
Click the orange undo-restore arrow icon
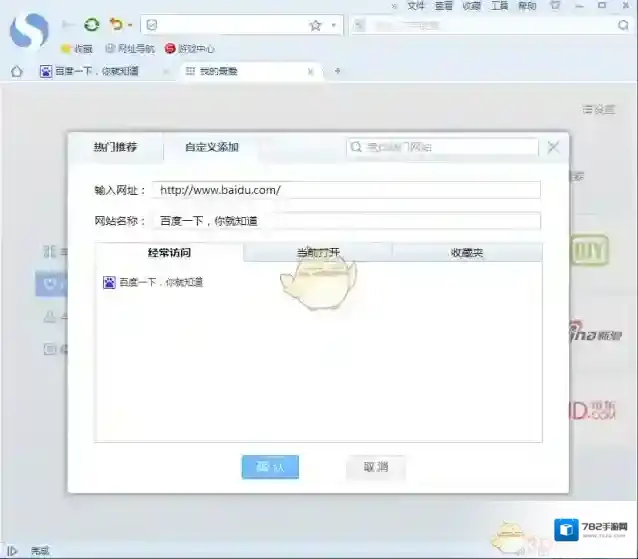(x=116, y=25)
